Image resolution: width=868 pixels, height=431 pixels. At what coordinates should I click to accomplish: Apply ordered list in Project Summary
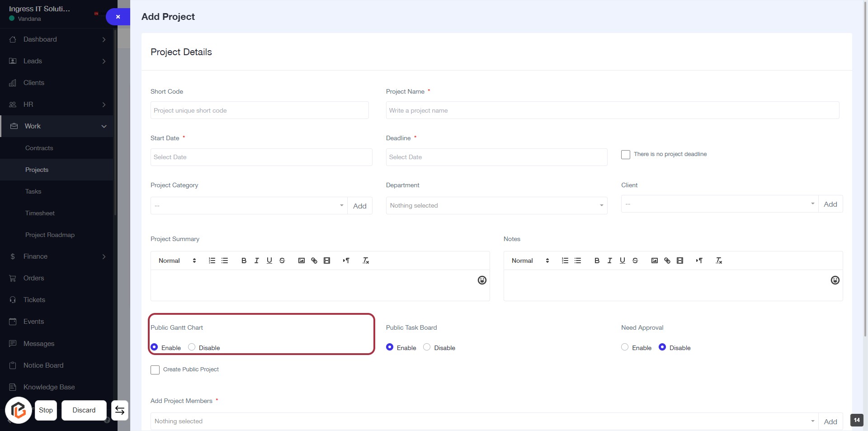212,260
